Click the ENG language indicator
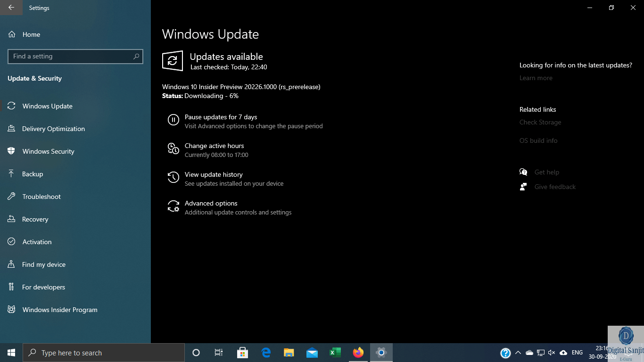 577,353
